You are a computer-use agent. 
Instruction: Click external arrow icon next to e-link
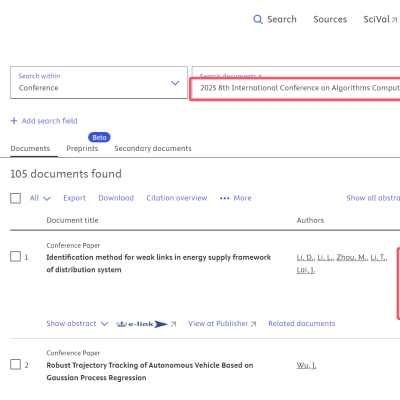tap(173, 324)
